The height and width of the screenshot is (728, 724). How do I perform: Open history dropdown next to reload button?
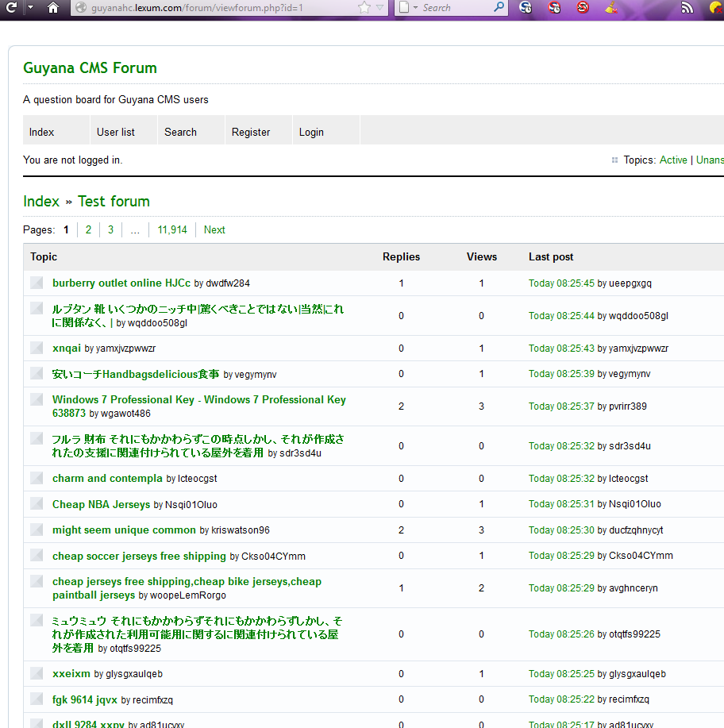(x=30, y=8)
